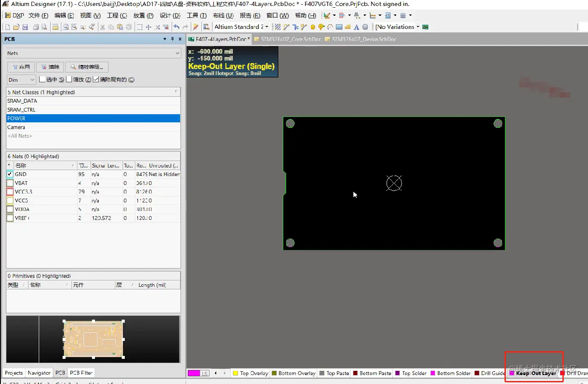Screen dimensions: 588x384
Task: Click the Bottom Paste layer color swatch
Action: pos(355,373)
